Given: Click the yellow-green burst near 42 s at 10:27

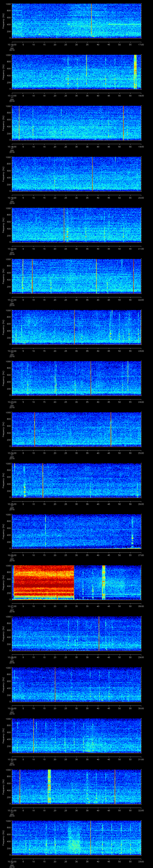Looking at the screenshot, I should [104, 583].
